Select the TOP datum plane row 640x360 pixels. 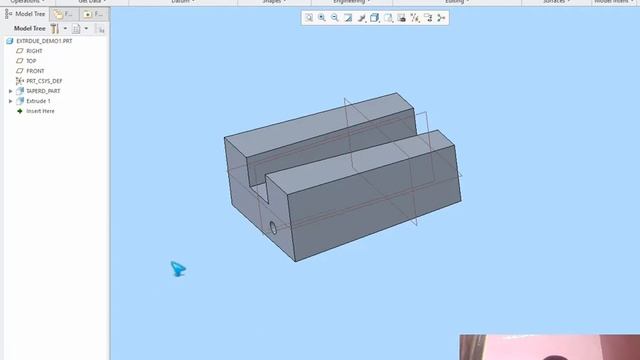coord(31,61)
